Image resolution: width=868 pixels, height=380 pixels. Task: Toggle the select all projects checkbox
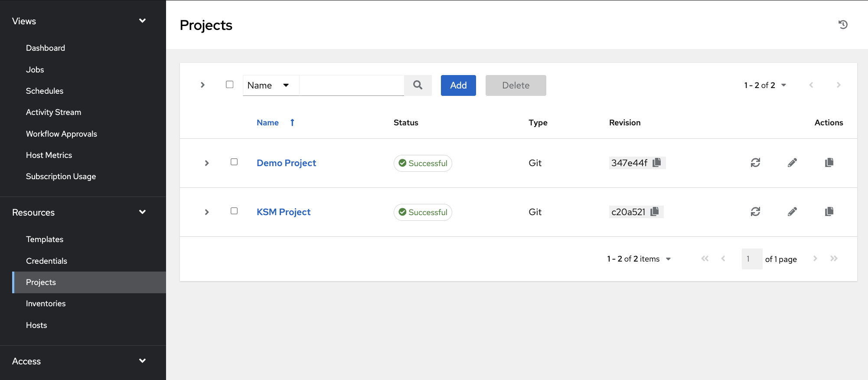pos(230,85)
